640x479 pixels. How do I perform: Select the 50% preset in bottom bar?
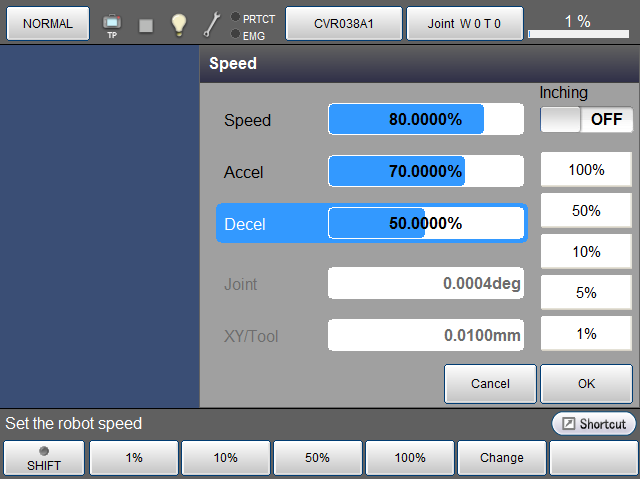point(318,458)
